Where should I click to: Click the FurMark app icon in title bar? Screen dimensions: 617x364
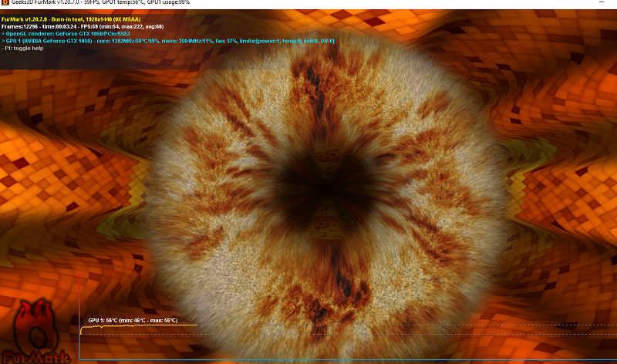click(5, 2)
